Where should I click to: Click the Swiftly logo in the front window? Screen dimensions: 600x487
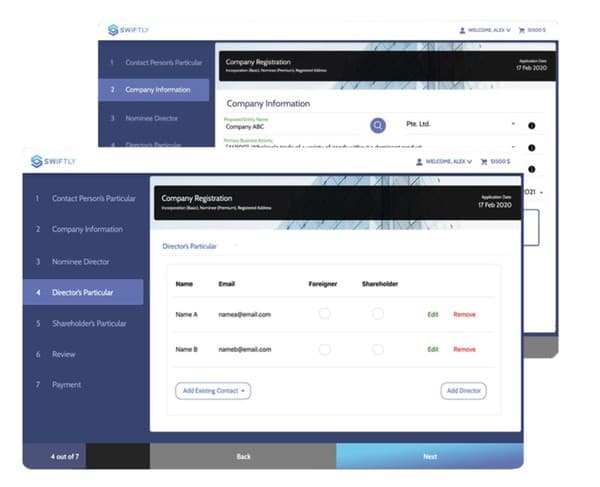tap(54, 161)
